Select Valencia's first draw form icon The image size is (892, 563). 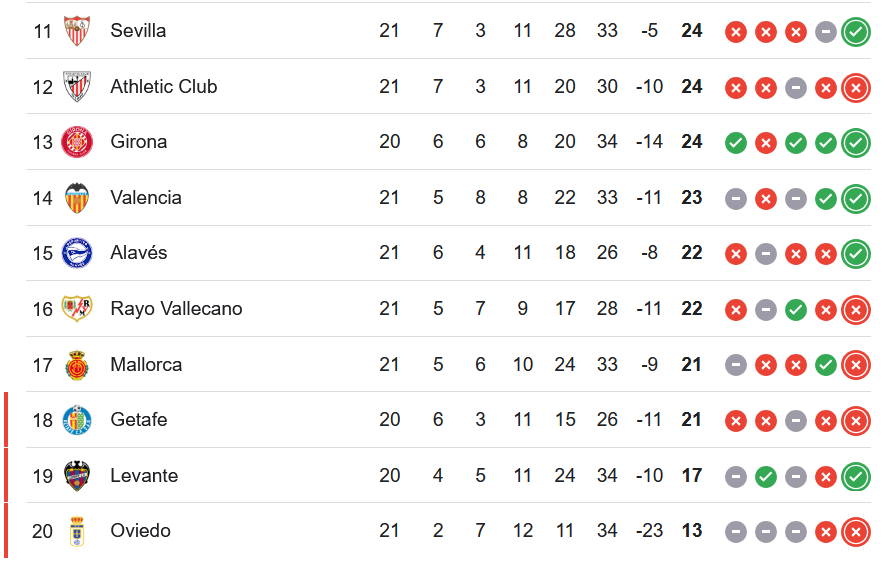click(736, 199)
